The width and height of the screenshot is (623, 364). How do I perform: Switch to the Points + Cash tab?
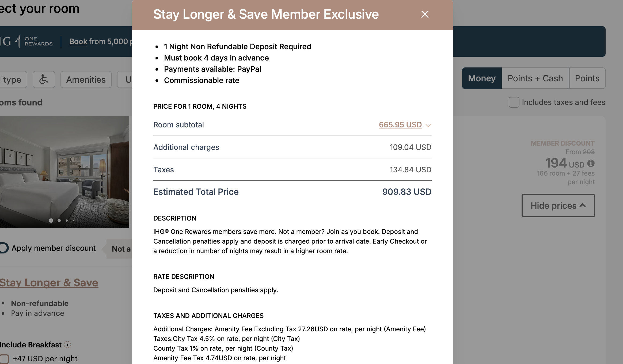point(535,78)
